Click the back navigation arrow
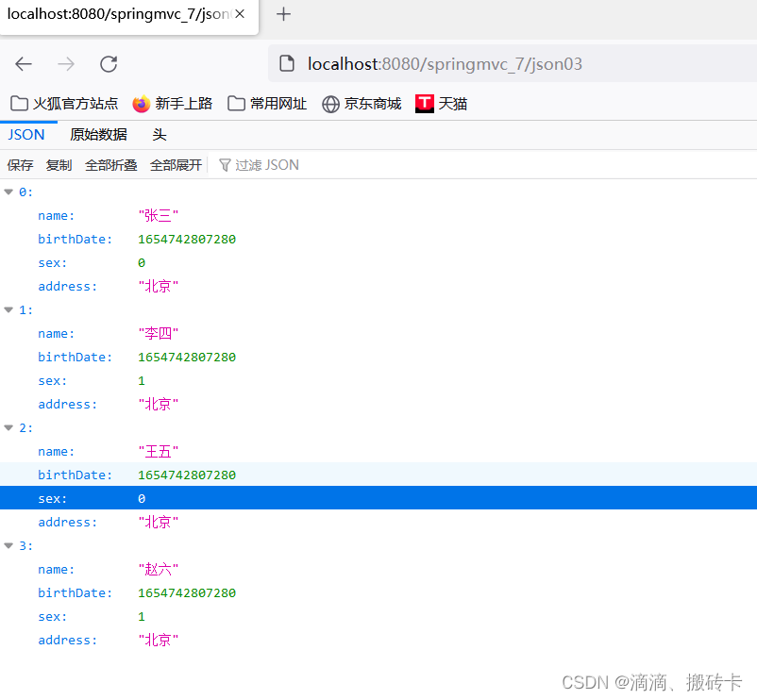 click(23, 63)
